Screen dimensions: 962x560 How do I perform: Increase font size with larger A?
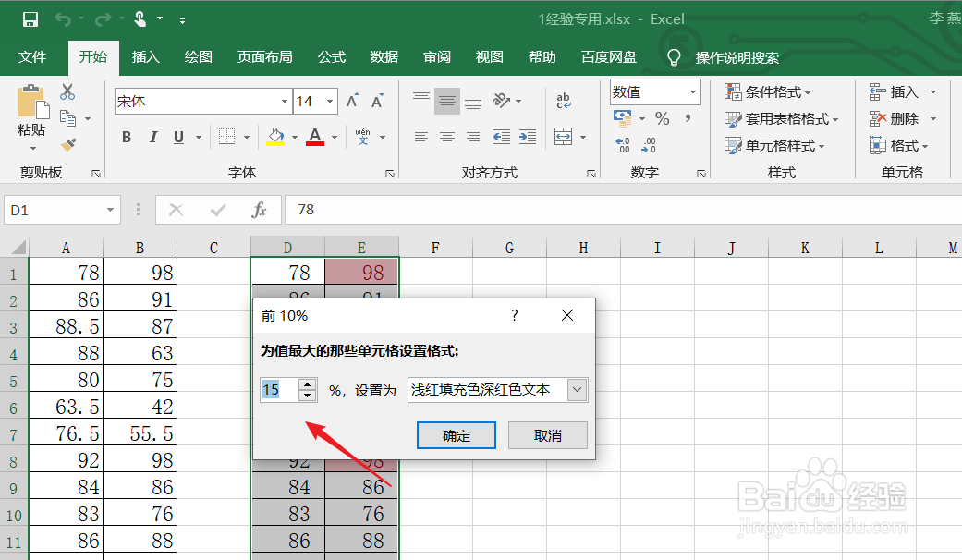[352, 102]
